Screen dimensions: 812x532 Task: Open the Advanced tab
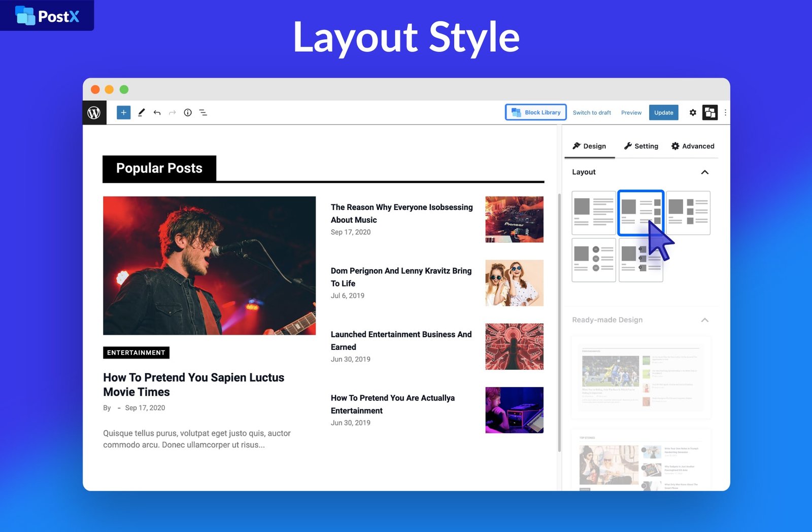692,146
